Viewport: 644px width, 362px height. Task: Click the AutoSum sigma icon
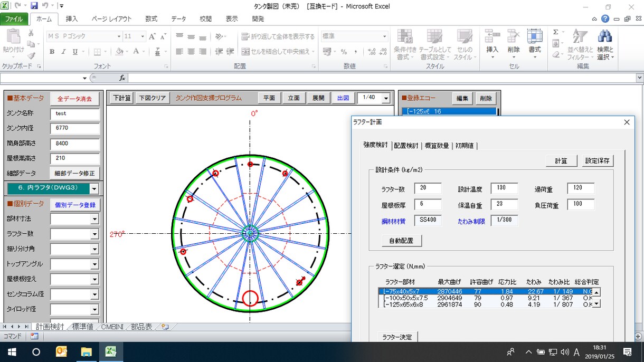point(555,33)
